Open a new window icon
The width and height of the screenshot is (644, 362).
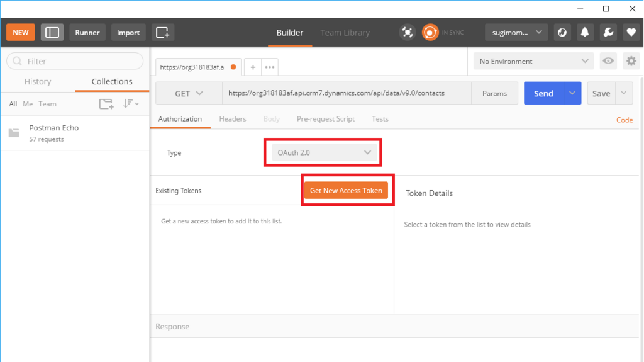(163, 33)
